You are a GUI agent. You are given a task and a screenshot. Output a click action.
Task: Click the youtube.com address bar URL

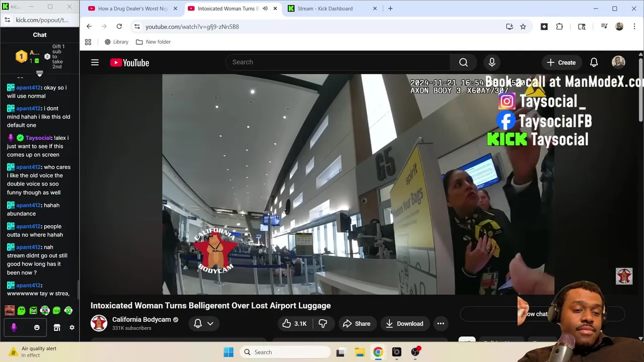tap(192, 27)
